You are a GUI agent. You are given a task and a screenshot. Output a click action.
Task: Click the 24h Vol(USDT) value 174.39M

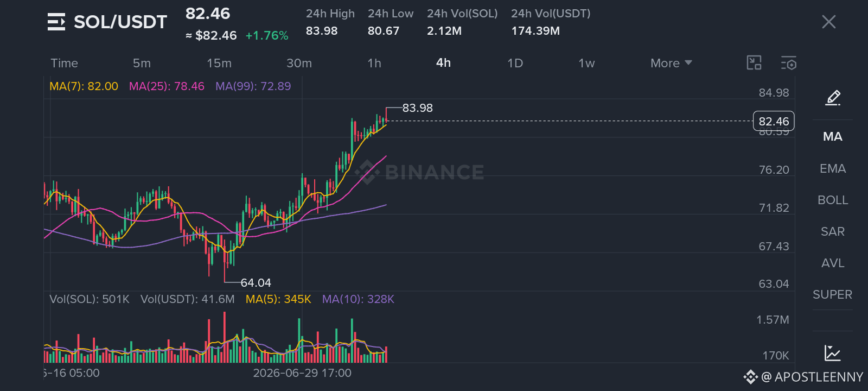click(535, 31)
